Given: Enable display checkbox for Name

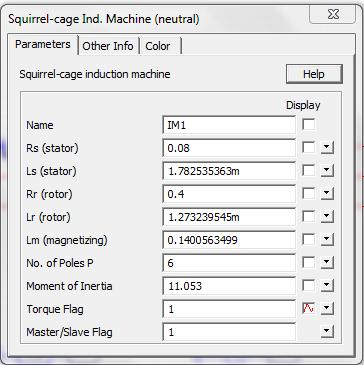Looking at the screenshot, I should [308, 125].
